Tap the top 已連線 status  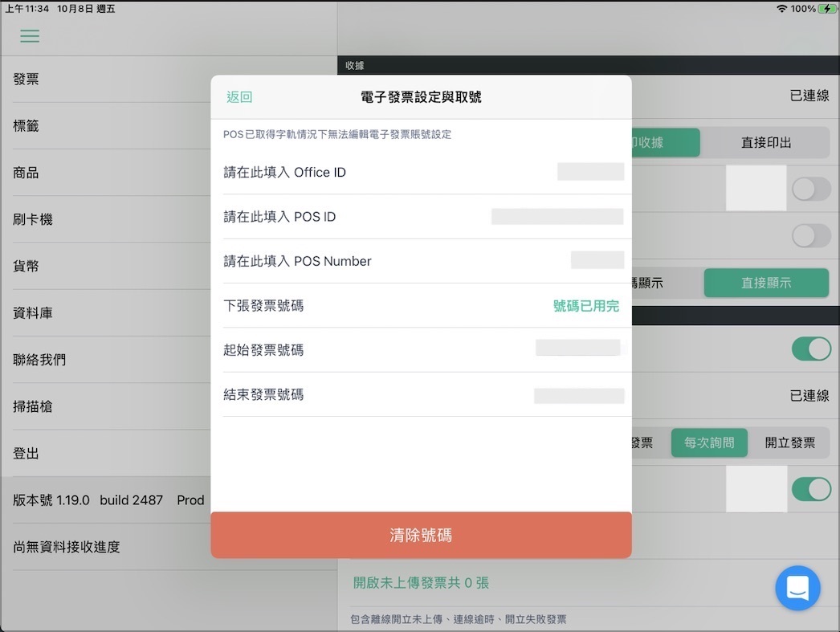809,96
